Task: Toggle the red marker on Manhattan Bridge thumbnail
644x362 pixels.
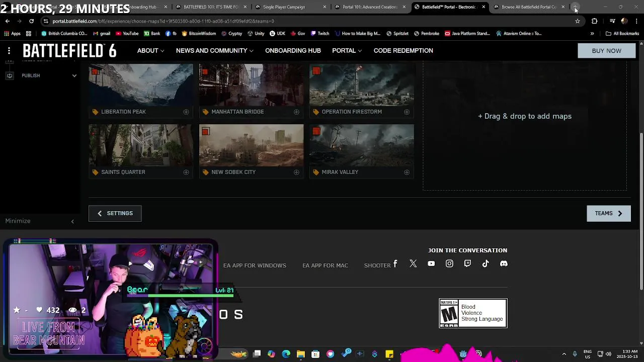Action: 205,71
